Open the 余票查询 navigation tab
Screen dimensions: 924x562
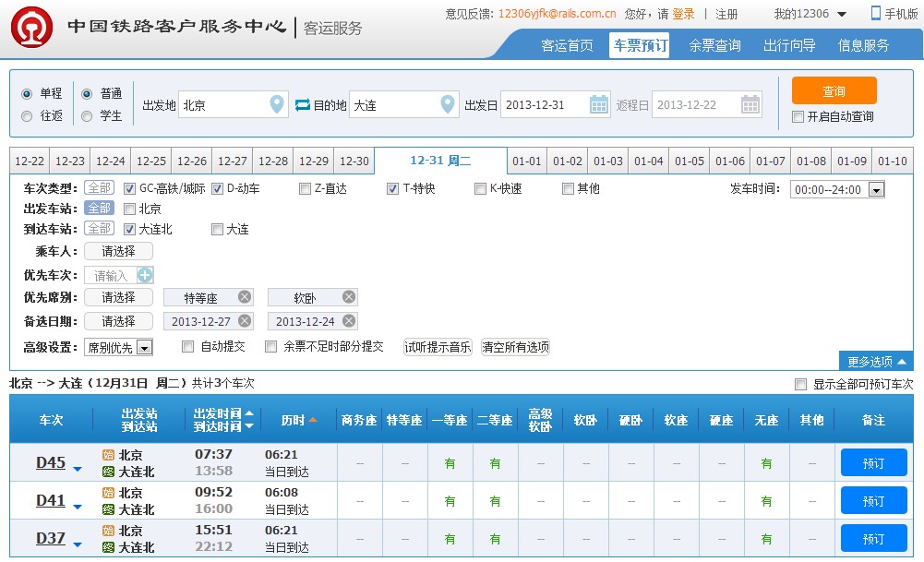[x=714, y=45]
